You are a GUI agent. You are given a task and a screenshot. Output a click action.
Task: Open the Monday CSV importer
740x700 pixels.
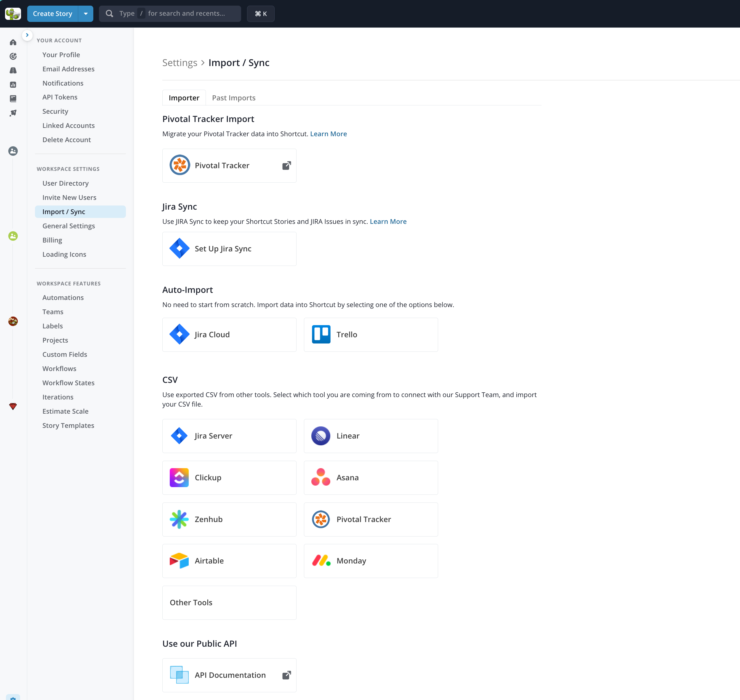pyautogui.click(x=370, y=561)
